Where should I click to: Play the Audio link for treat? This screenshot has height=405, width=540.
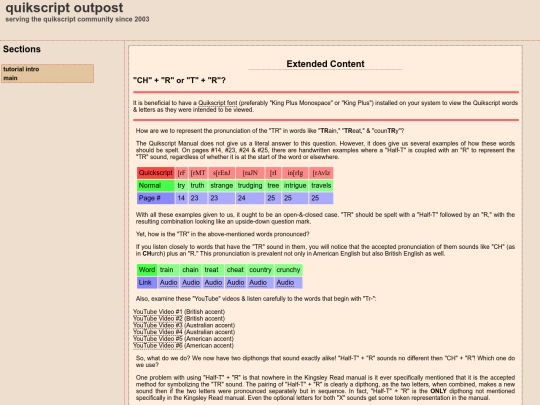point(213,282)
